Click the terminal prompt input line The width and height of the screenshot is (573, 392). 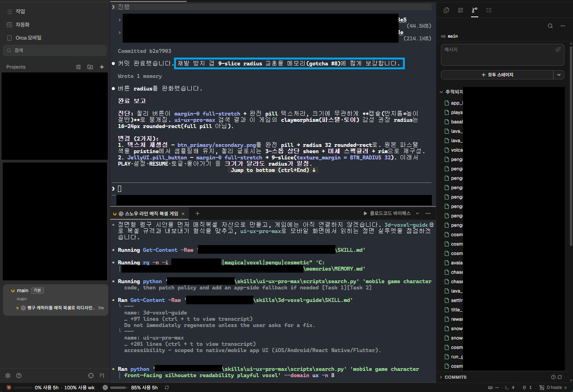271,189
